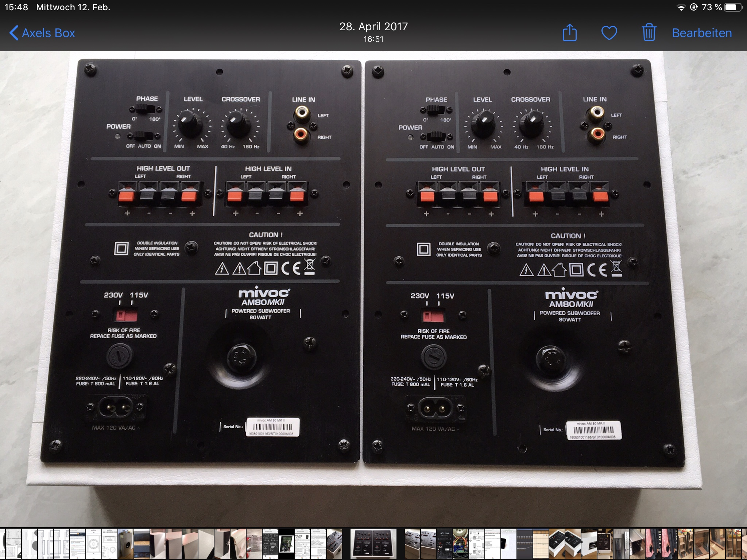The image size is (747, 560).
Task: Delete the photo using the trash icon
Action: 649,32
